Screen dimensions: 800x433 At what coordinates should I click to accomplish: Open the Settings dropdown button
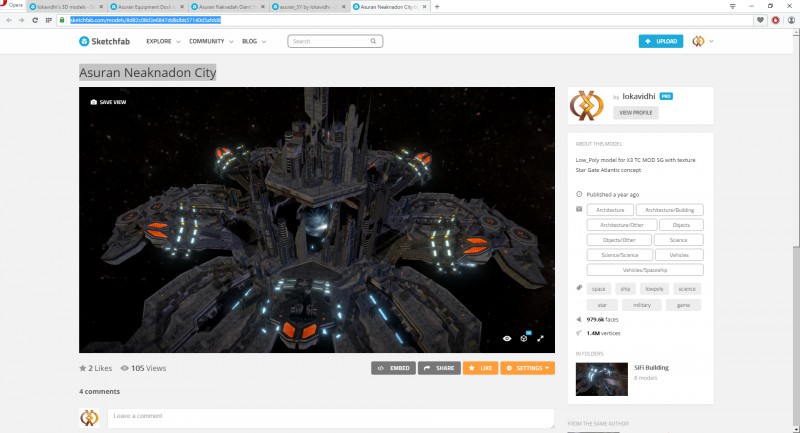click(528, 368)
